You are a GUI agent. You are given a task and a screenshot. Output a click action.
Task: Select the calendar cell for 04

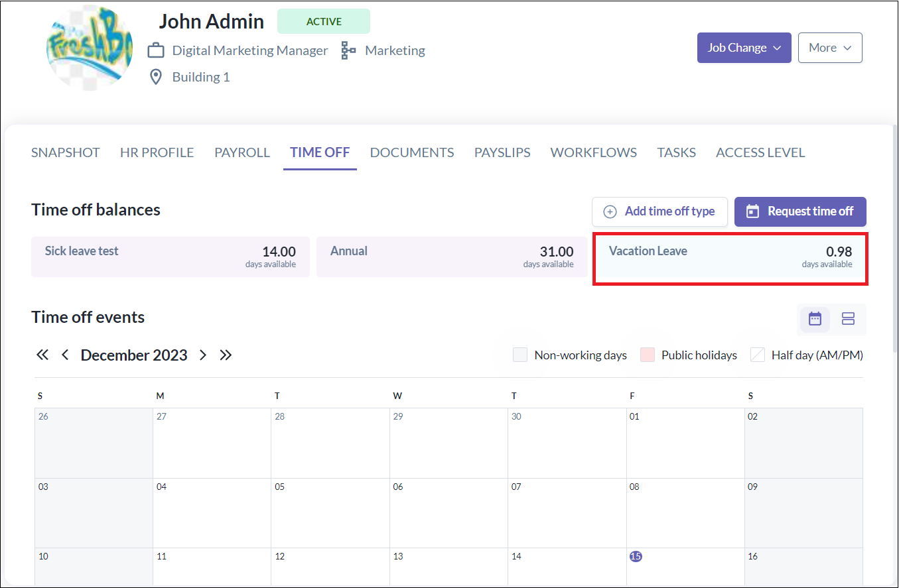tap(212, 513)
